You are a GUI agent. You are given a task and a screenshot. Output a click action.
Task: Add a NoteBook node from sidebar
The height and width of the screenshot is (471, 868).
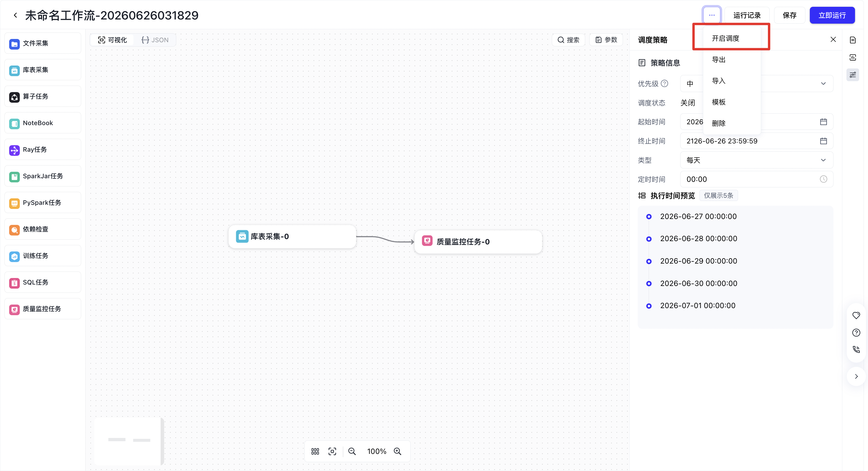coord(43,123)
